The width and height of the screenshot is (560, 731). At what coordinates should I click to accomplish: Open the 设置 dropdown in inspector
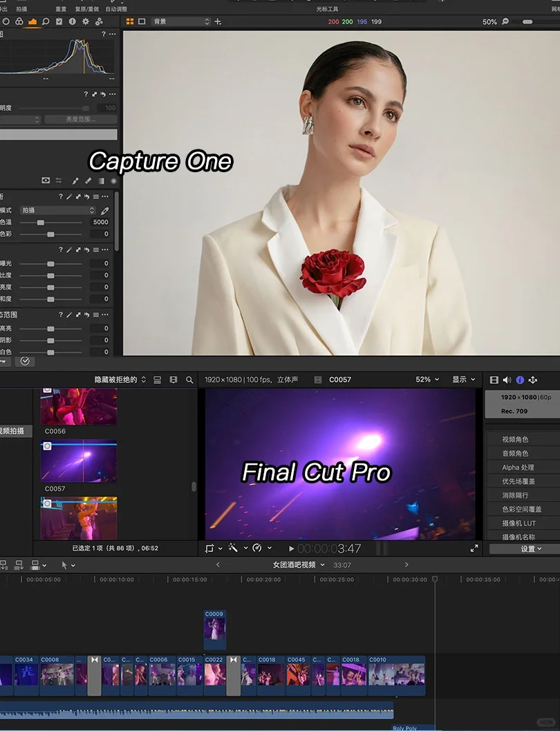(x=525, y=548)
